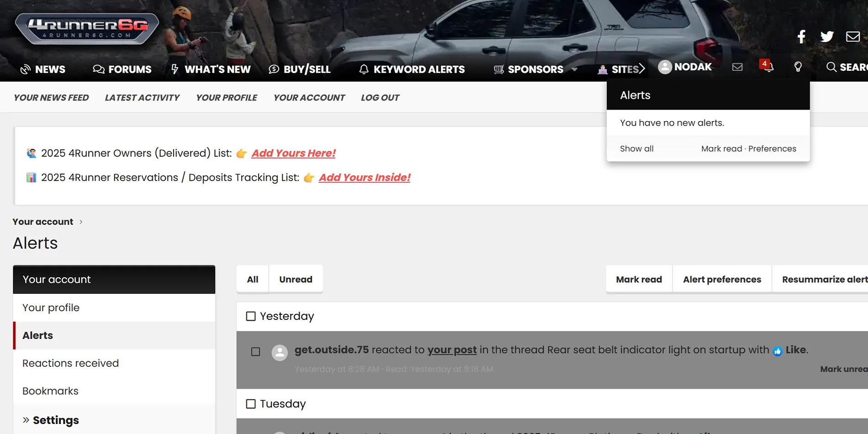Click the envelope mail icon top right
The width and height of the screenshot is (868, 434).
(x=852, y=37)
